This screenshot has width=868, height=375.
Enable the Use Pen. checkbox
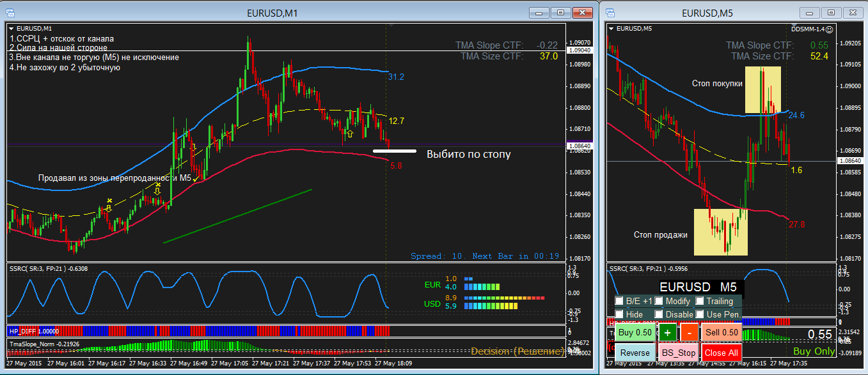pos(700,314)
